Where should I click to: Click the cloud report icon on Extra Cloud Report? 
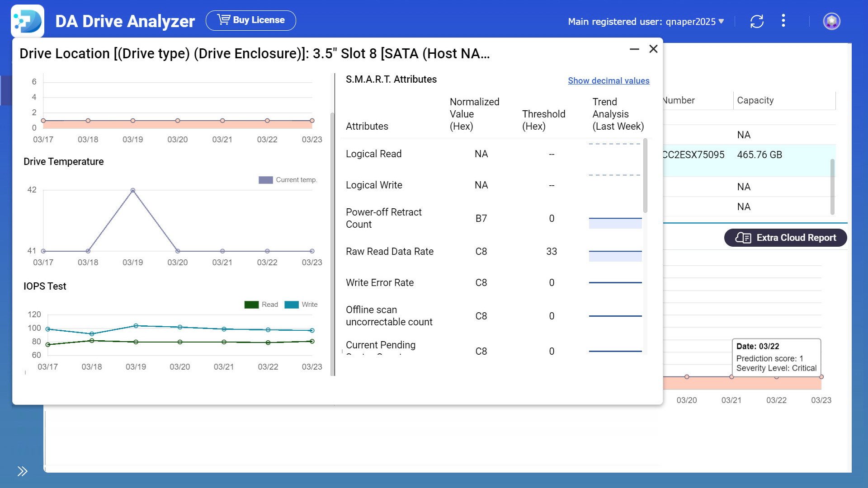(743, 238)
